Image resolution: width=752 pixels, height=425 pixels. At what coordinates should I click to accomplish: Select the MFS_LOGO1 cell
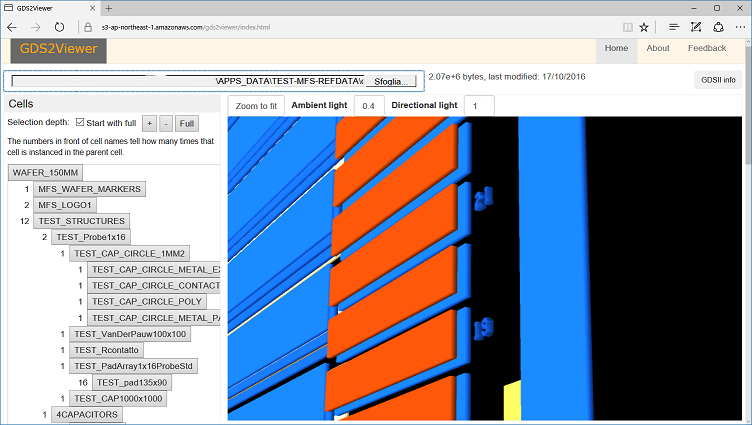[65, 205]
